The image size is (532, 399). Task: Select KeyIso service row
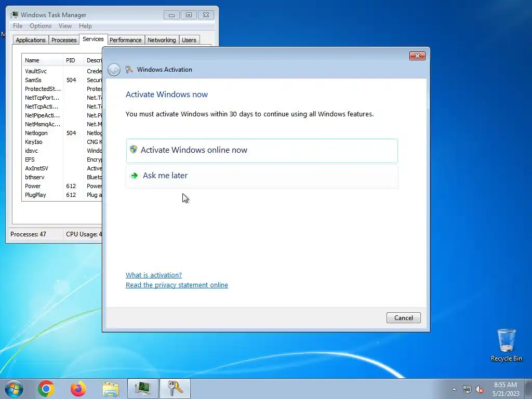point(62,142)
